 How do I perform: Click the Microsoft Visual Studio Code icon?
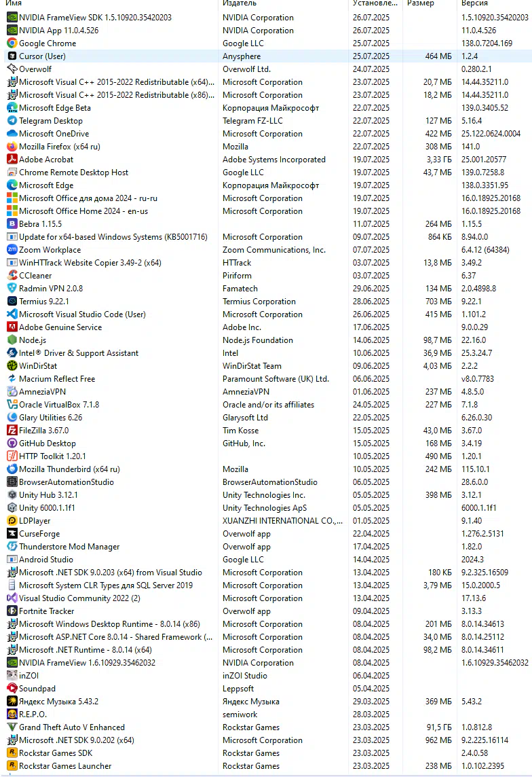point(12,314)
